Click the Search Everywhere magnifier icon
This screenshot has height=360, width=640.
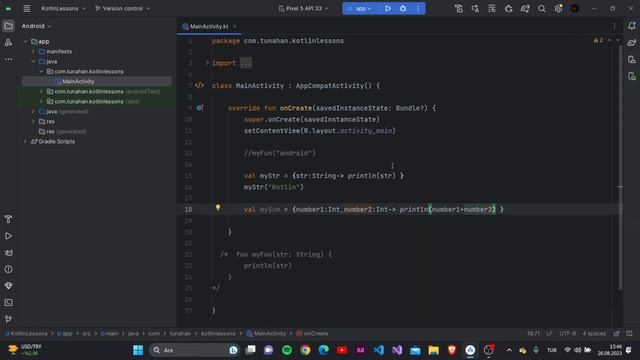coord(542,9)
